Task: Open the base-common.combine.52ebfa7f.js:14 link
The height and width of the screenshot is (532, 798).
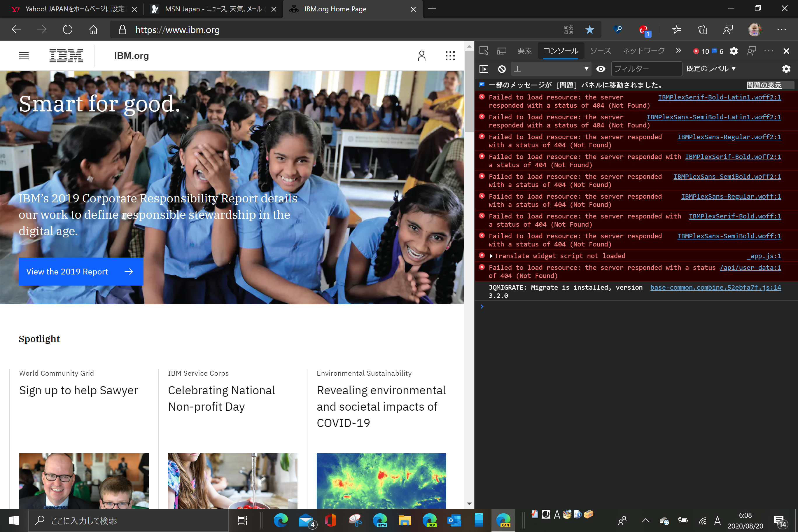Action: click(x=715, y=287)
